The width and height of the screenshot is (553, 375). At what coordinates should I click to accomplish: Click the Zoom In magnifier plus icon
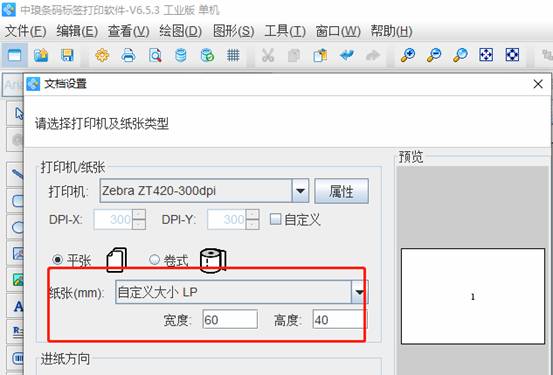[x=408, y=55]
